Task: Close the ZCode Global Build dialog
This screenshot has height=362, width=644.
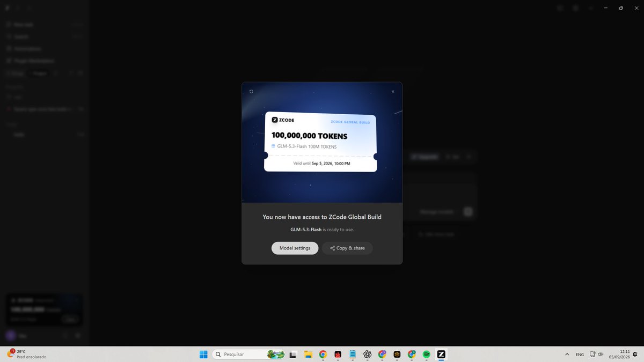Action: click(x=393, y=92)
